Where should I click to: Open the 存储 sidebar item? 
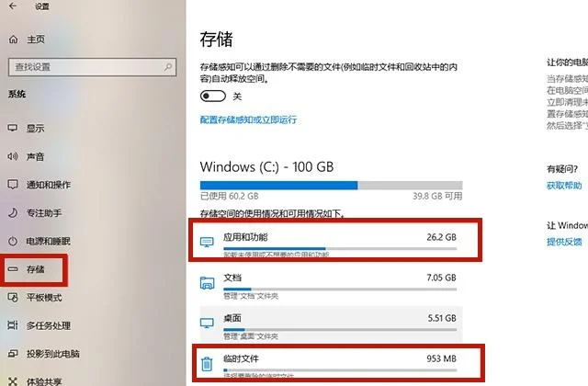(34, 269)
